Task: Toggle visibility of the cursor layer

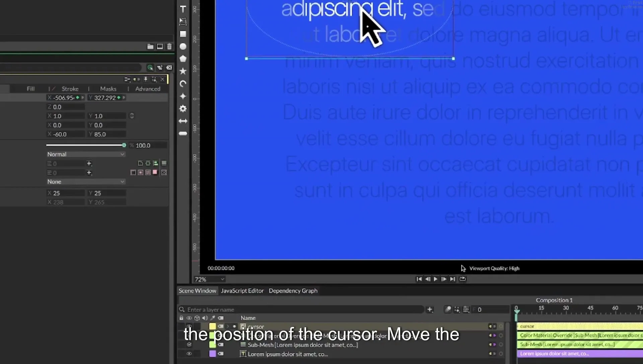Action: coord(189,327)
